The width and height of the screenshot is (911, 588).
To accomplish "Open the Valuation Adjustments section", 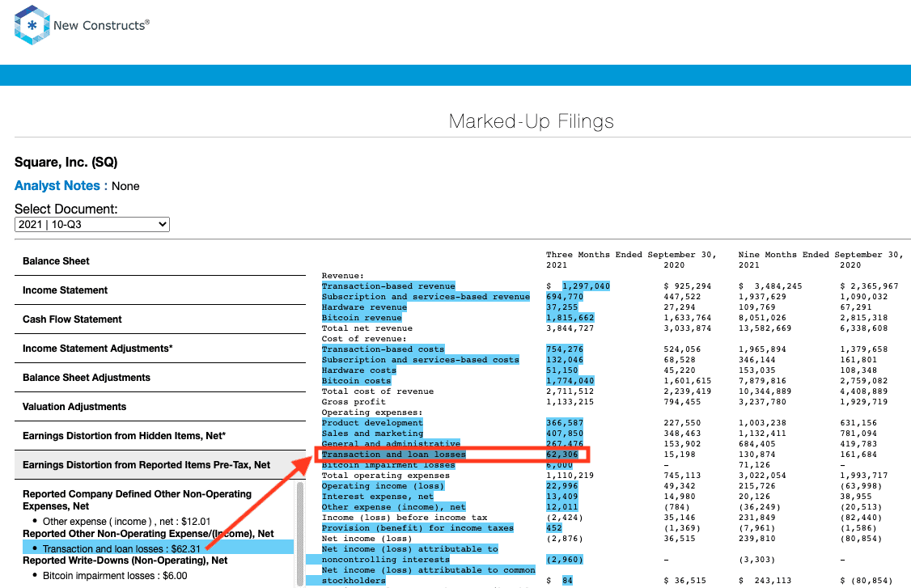I will click(159, 407).
